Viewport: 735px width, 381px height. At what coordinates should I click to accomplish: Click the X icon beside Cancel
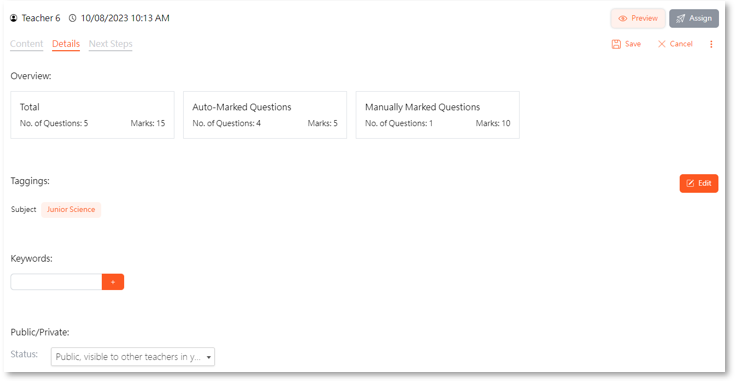661,44
